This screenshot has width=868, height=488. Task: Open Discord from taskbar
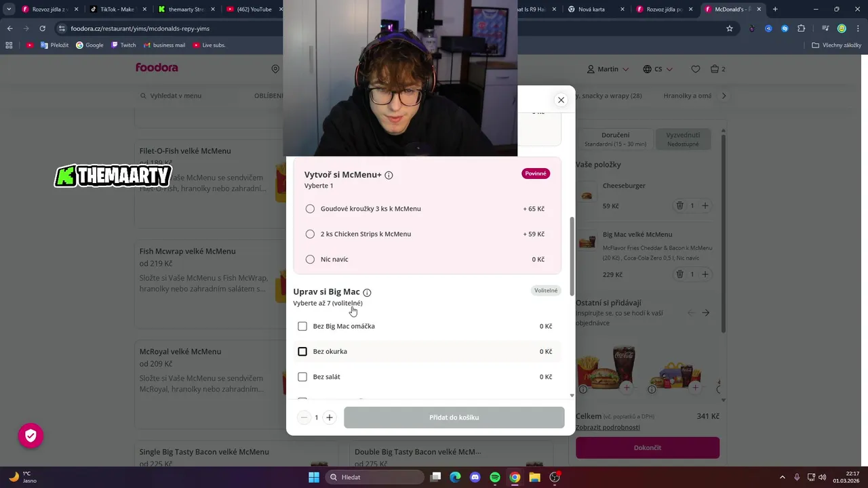pyautogui.click(x=475, y=477)
